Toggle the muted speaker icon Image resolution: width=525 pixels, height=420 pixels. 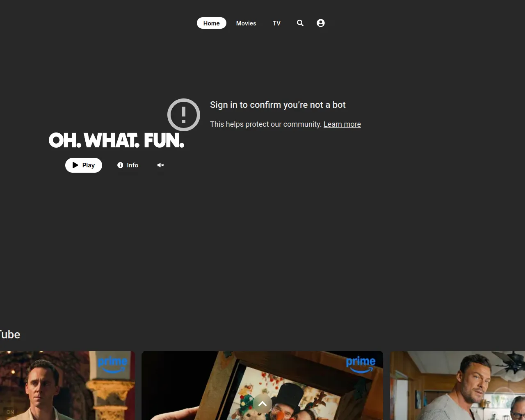click(x=160, y=165)
